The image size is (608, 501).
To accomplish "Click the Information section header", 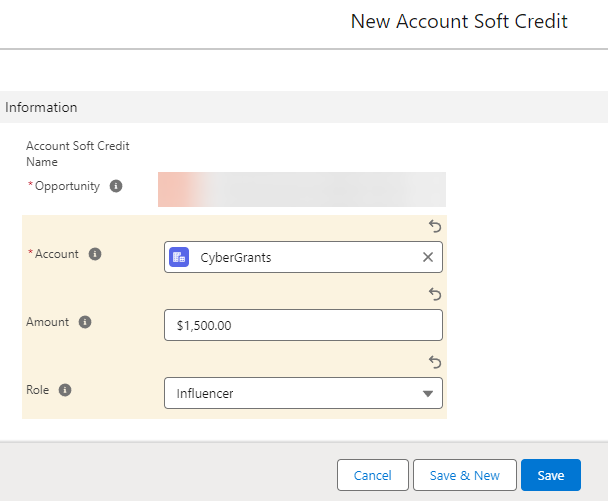I will pyautogui.click(x=304, y=107).
